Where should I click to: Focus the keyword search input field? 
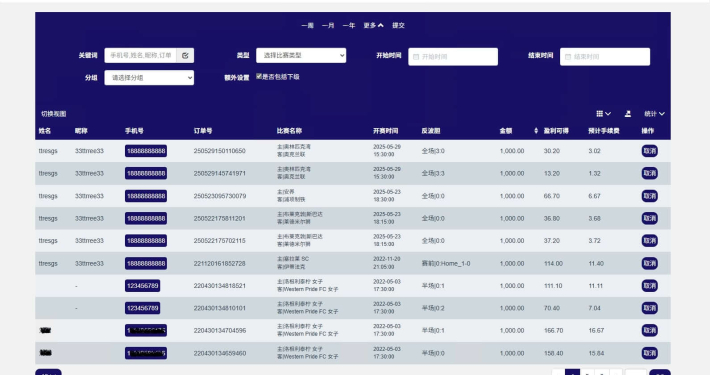pos(141,55)
